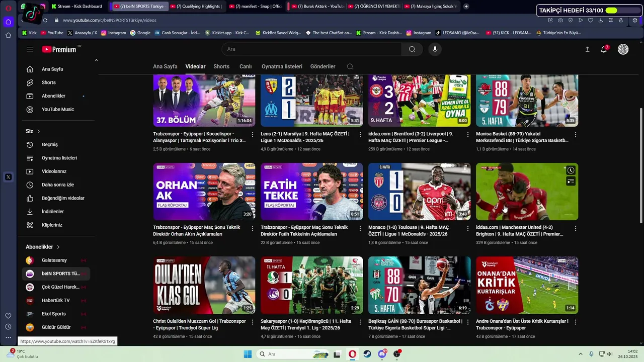644x362 pixels.
Task: Switch to Qualifying Highlights browser tab
Action: 195,6
